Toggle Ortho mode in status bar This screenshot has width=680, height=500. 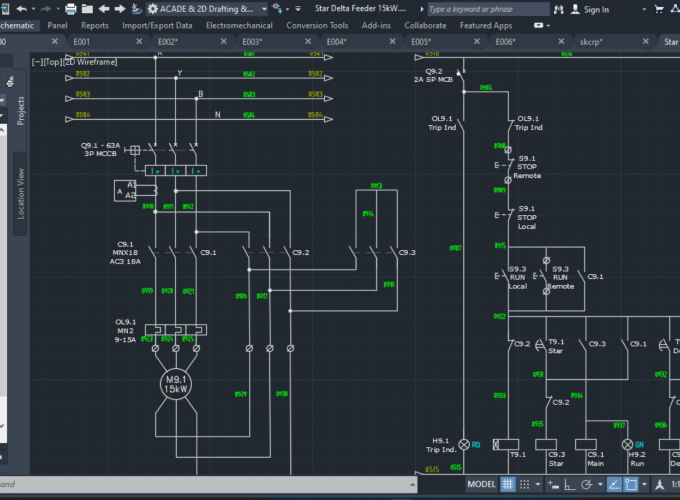coord(570,484)
